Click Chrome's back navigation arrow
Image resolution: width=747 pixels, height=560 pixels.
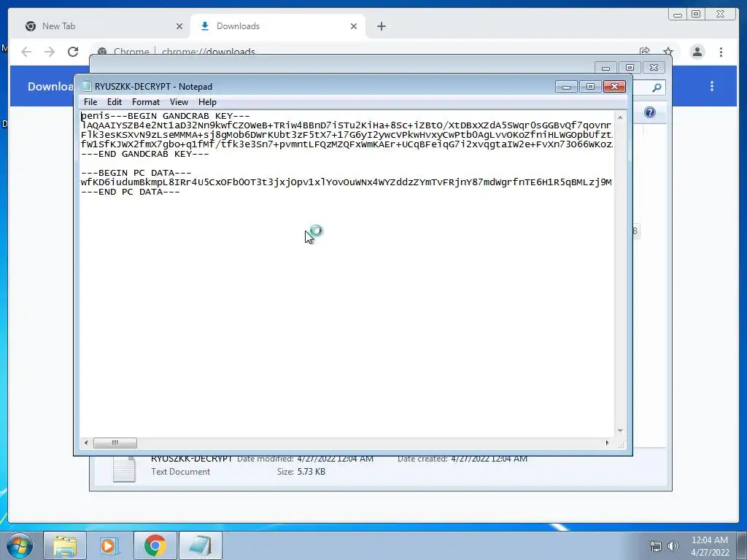26,52
